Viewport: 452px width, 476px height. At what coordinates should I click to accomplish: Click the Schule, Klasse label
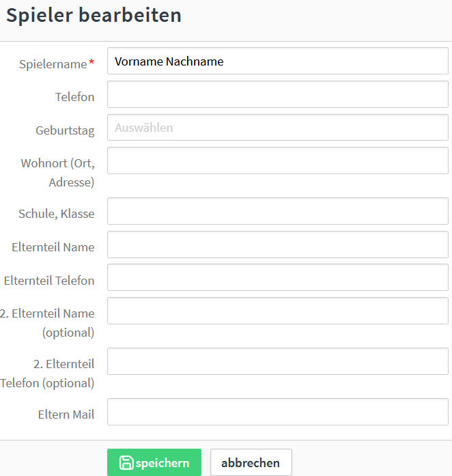click(56, 214)
